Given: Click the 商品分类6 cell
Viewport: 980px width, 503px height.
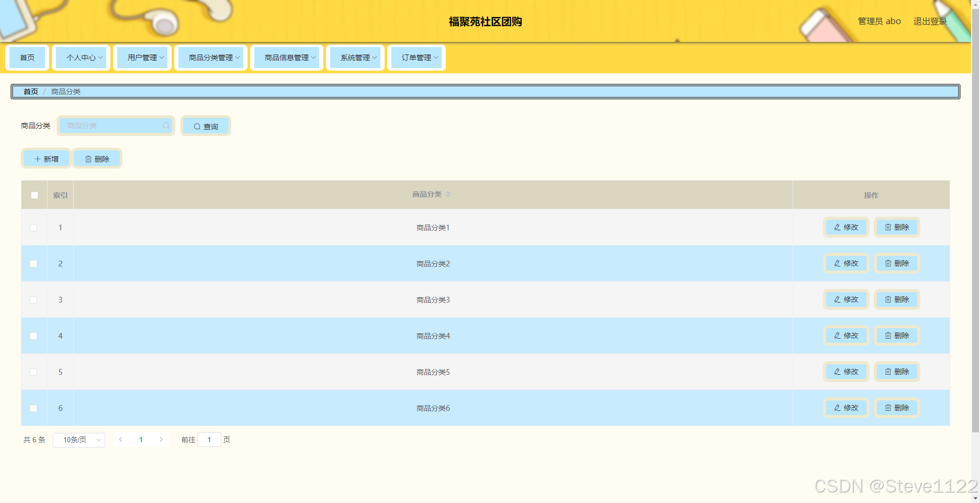Looking at the screenshot, I should coord(433,408).
